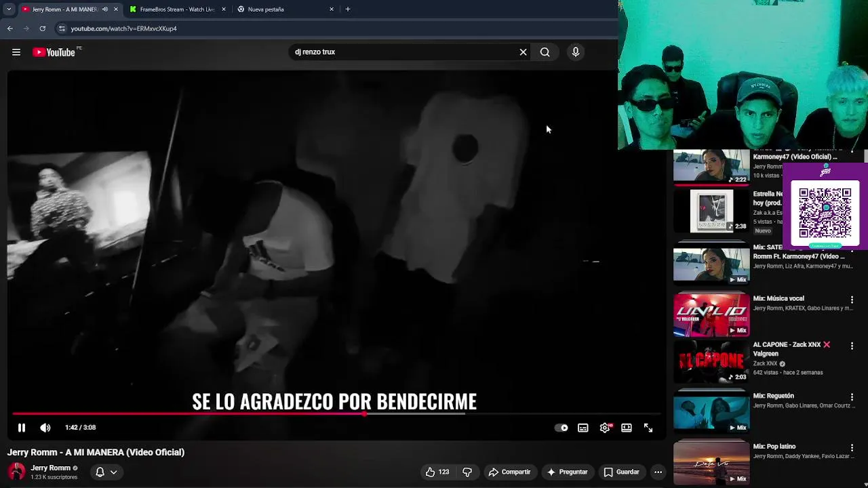This screenshot has width=868, height=488.
Task: Open the AL CAPONE video thumbnail
Action: 711,361
